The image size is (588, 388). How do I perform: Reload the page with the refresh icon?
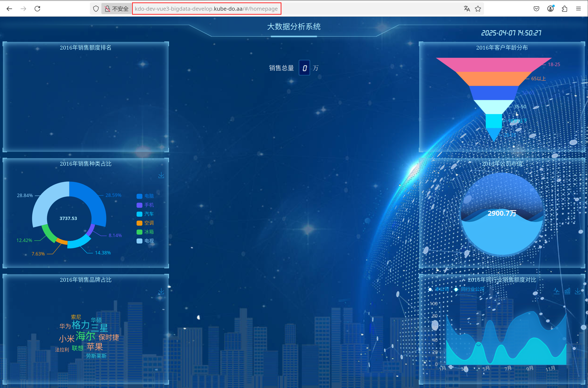point(37,9)
